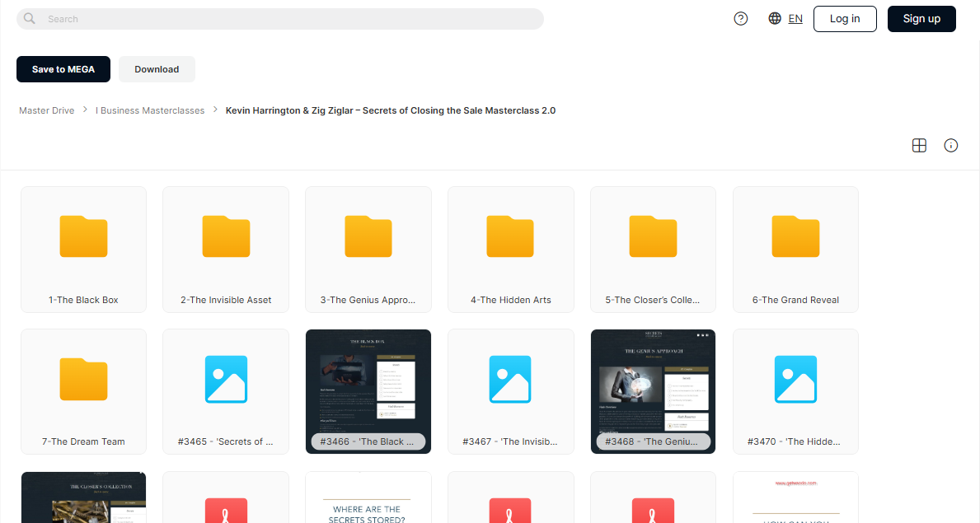Click the current folder breadcrumb title
Screen dimensions: 980x523
click(x=391, y=110)
